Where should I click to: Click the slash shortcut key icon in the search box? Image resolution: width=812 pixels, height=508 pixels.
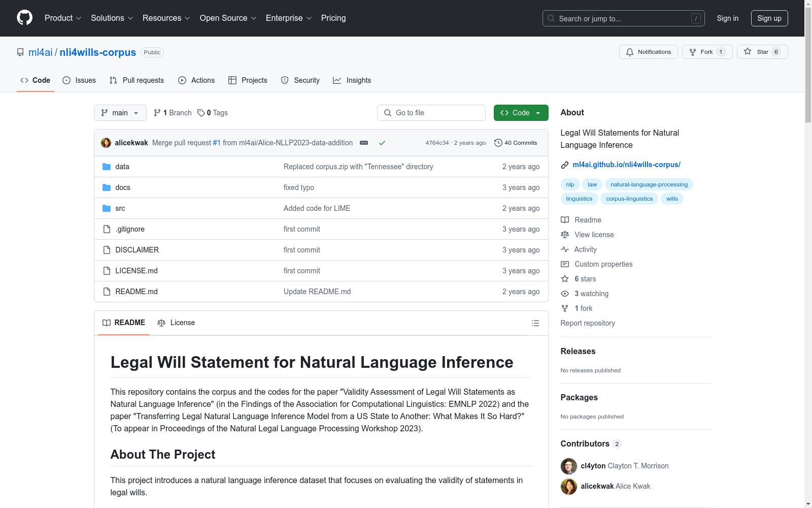tap(696, 18)
